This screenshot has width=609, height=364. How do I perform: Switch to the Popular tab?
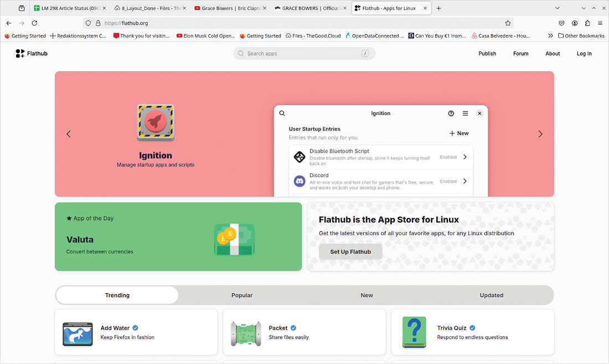pos(242,295)
